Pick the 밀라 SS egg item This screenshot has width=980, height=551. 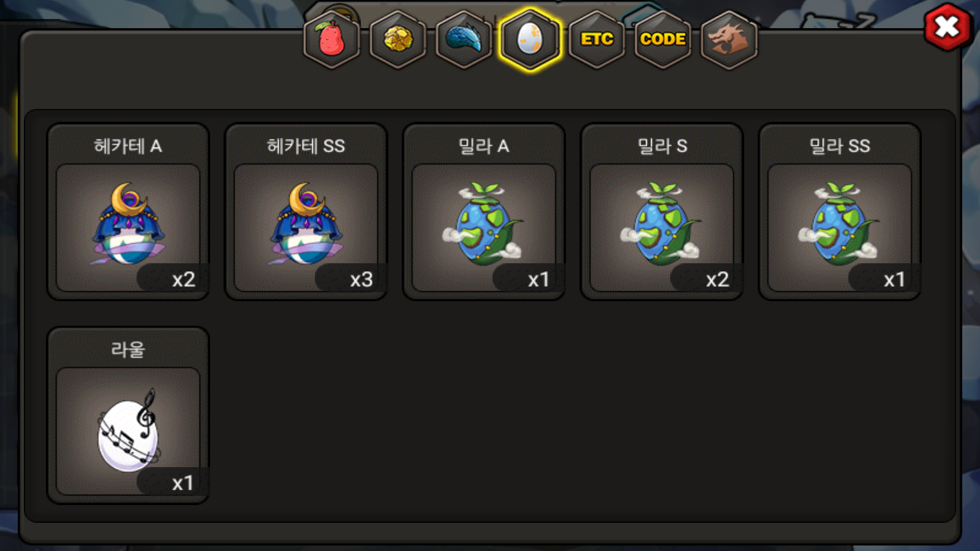(840, 212)
